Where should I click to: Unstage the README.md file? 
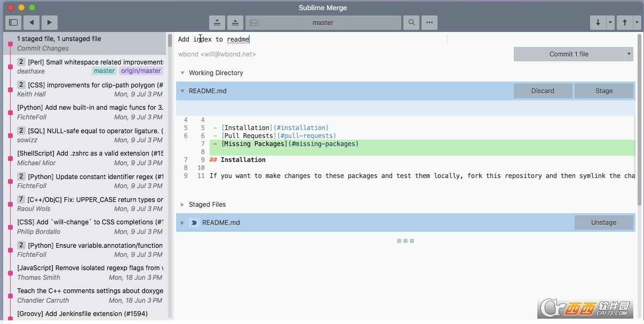(604, 222)
